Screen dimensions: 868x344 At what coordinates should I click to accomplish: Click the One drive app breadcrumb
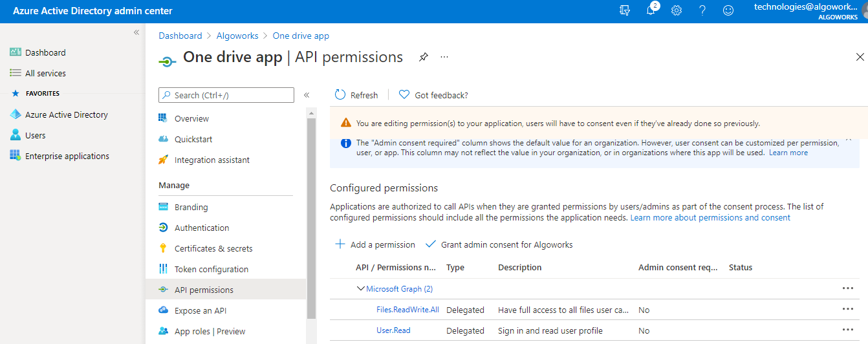click(x=301, y=36)
